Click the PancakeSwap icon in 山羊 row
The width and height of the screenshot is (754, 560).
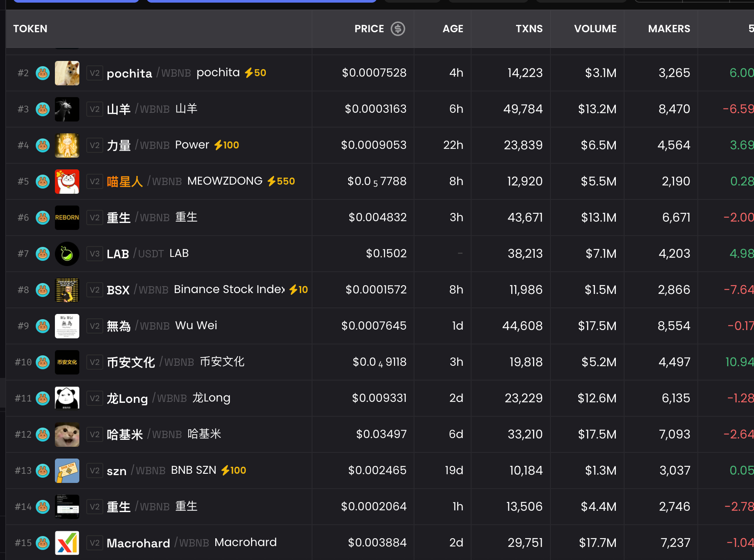[x=43, y=109]
